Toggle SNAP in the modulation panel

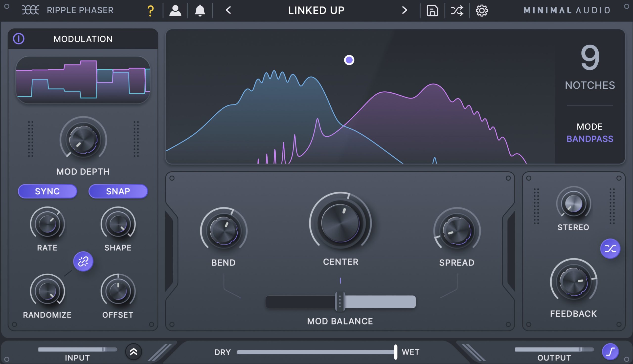(118, 191)
